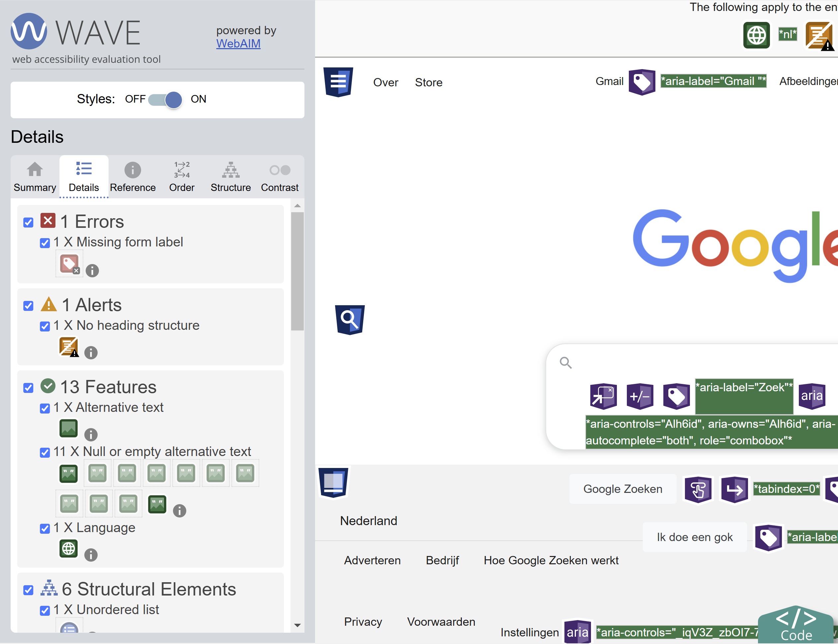Open the Contrast tab
838x644 pixels.
(280, 177)
